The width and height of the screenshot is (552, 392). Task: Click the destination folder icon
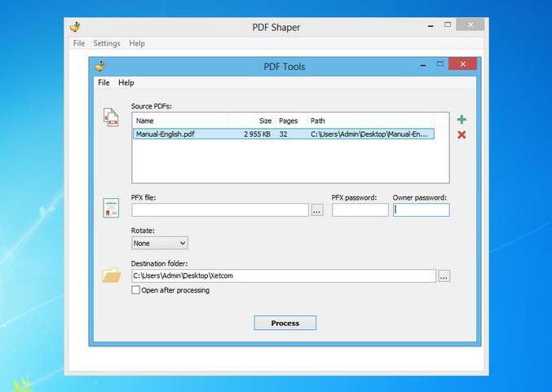tap(112, 275)
